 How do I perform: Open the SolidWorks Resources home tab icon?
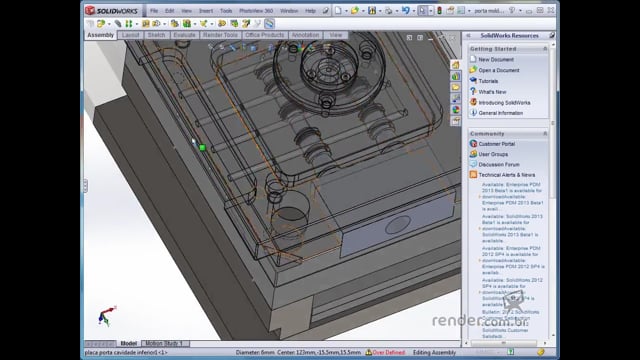(x=456, y=65)
